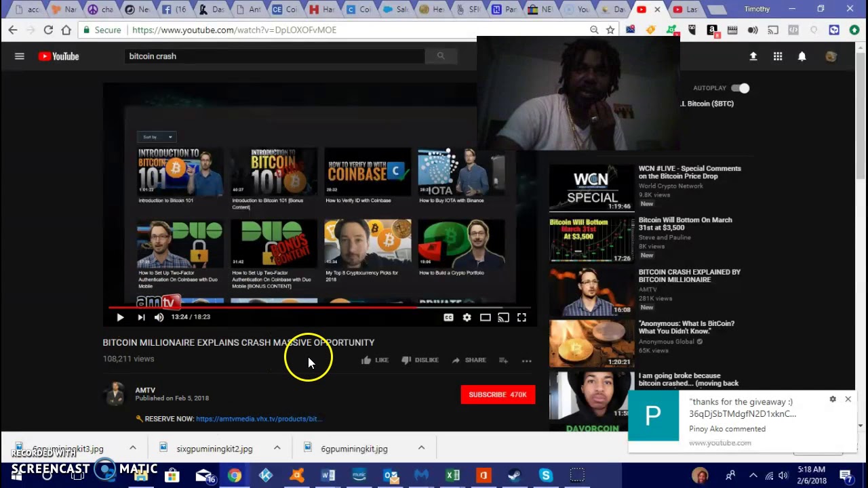This screenshot has height=488, width=868.
Task: Go to the YouTube home logo
Action: click(x=59, y=56)
